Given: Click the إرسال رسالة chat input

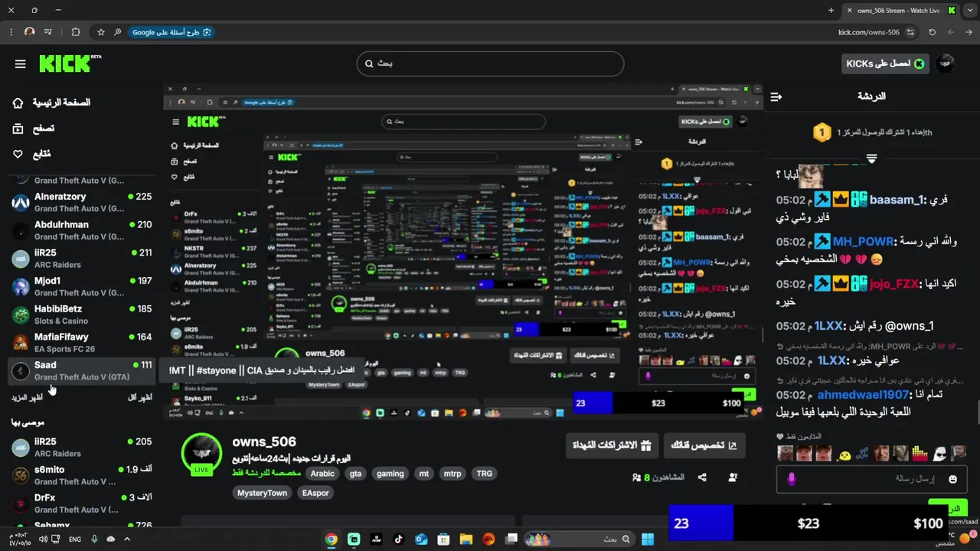Looking at the screenshot, I should [871, 479].
